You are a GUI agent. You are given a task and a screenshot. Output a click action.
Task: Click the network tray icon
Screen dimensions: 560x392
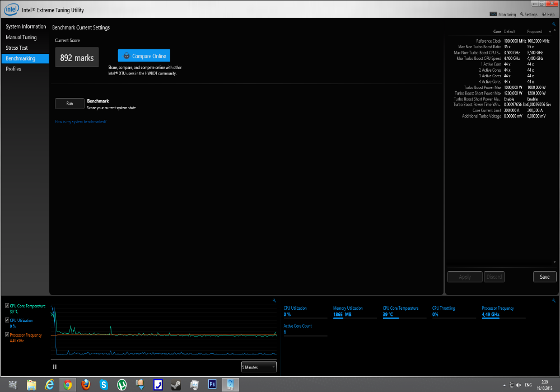pos(511,385)
